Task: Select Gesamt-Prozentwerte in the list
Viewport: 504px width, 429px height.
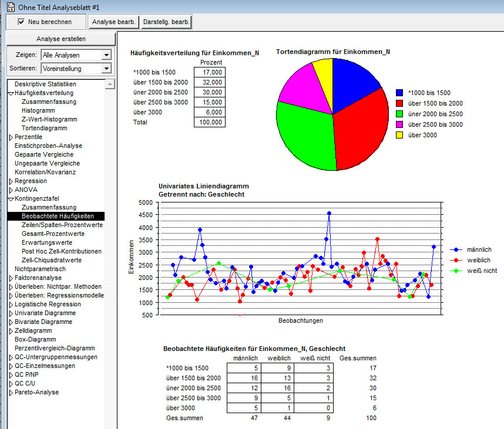Action: [x=53, y=234]
